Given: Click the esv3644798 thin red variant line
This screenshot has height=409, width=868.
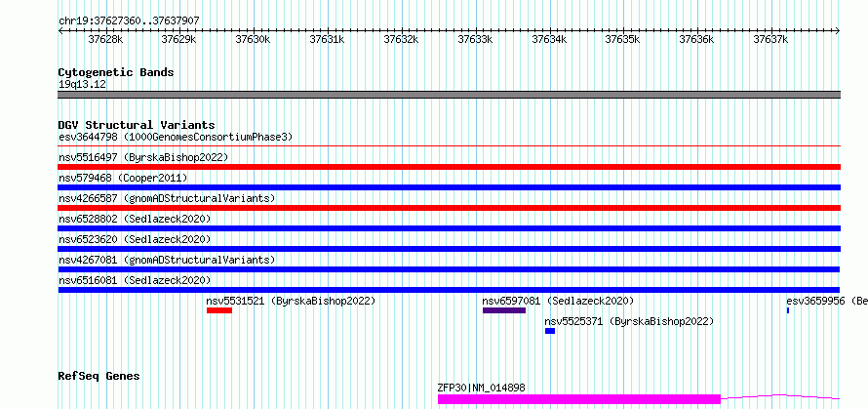Looking at the screenshot, I should [449, 146].
